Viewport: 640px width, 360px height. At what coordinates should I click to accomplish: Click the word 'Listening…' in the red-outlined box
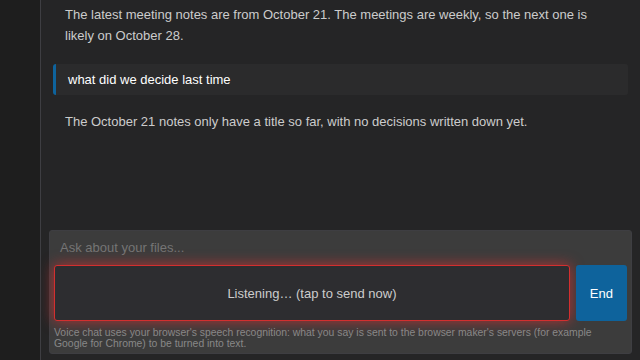tap(259, 294)
